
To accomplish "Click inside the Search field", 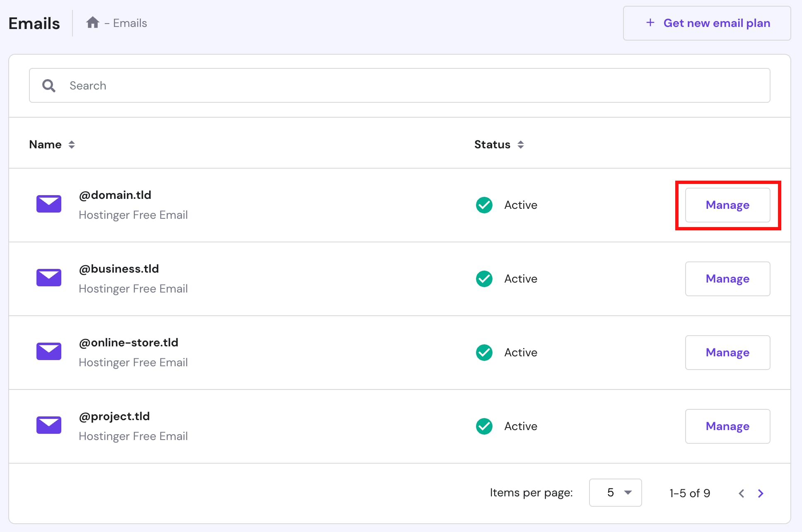I will pos(249,85).
